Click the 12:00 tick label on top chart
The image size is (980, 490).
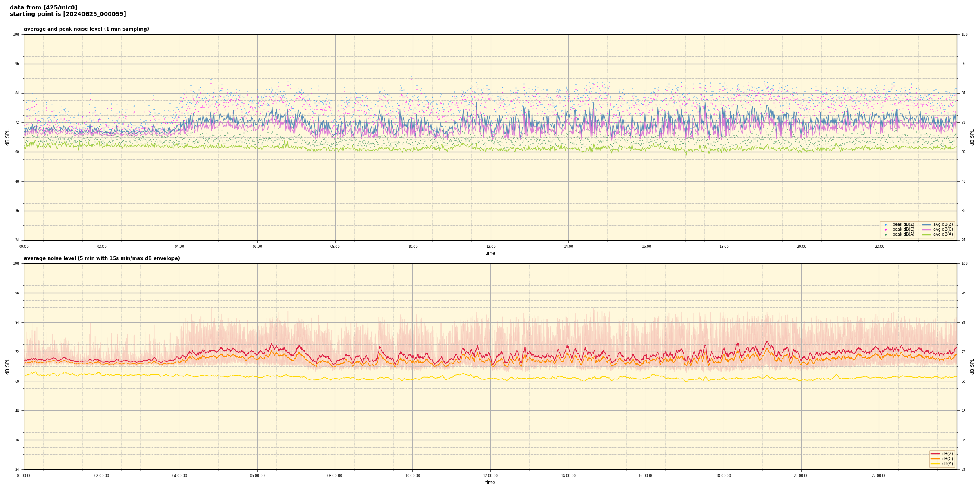[490, 247]
